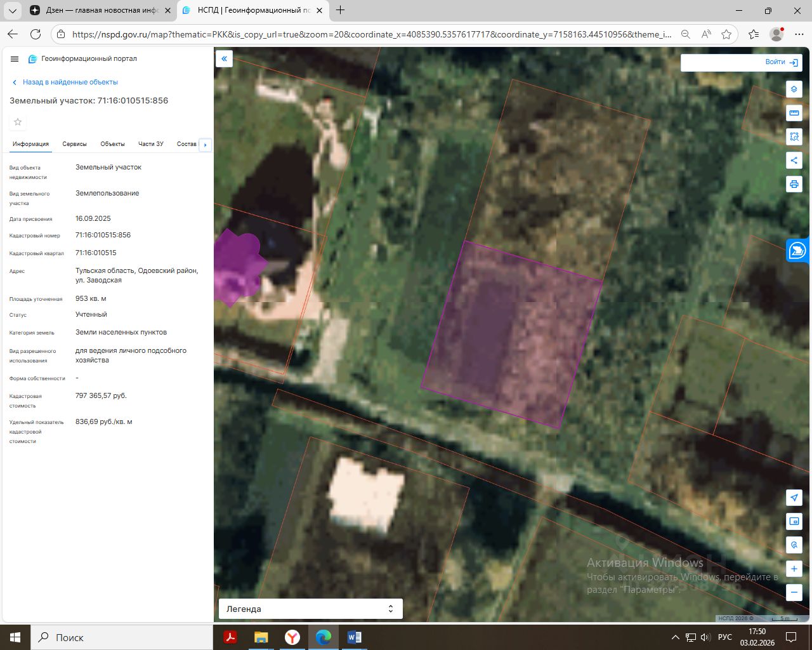Click the Землепользование value

[107, 193]
